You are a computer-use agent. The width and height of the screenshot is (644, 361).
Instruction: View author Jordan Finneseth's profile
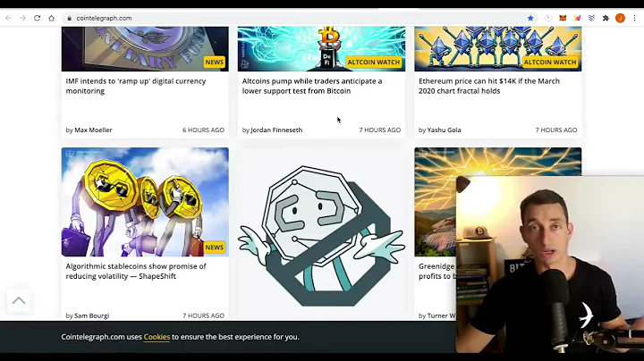pos(276,130)
